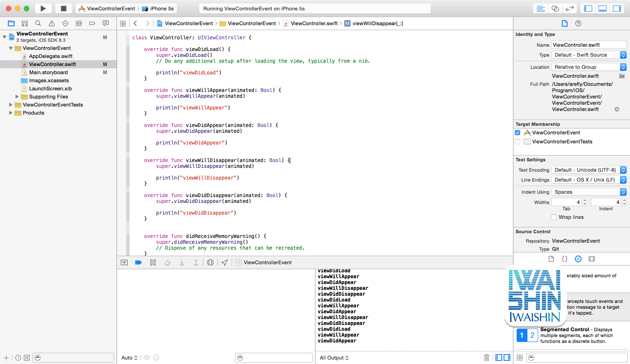Screen dimensions: 630x364
Task: Enable the Wrap lines checkbox
Action: click(x=554, y=217)
